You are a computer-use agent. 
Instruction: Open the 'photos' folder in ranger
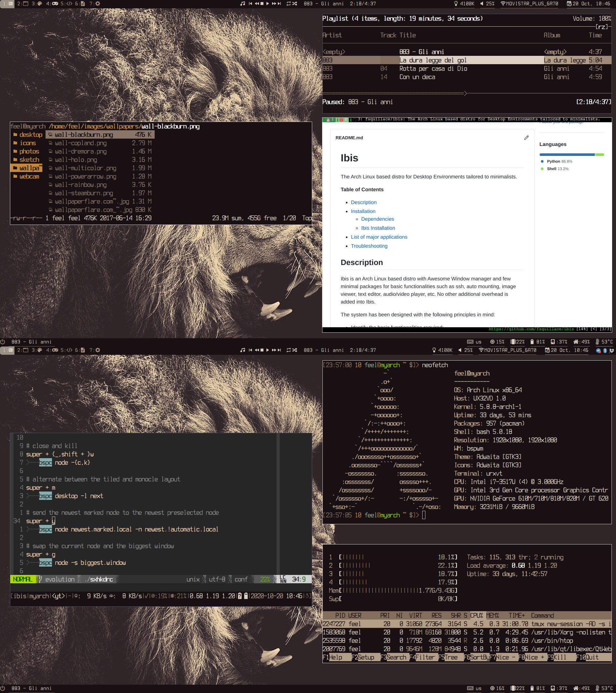(26, 151)
